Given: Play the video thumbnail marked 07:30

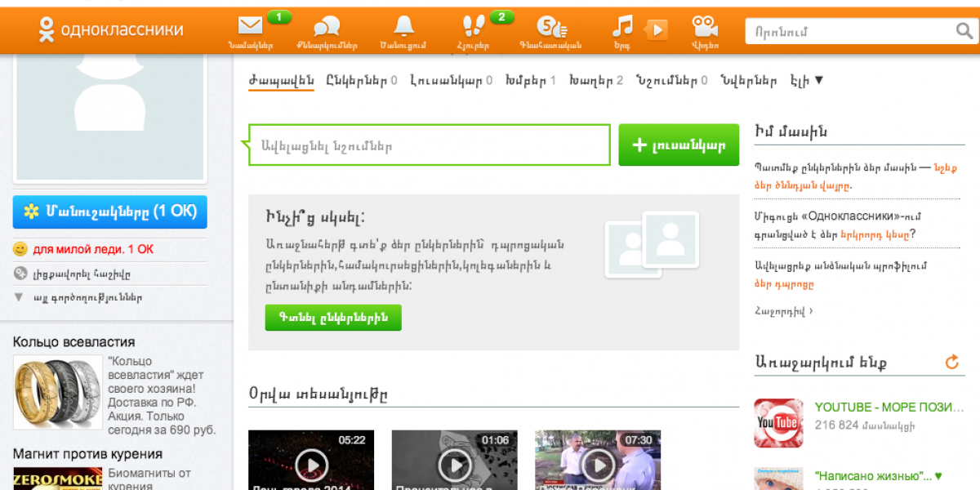Looking at the screenshot, I should tap(598, 460).
